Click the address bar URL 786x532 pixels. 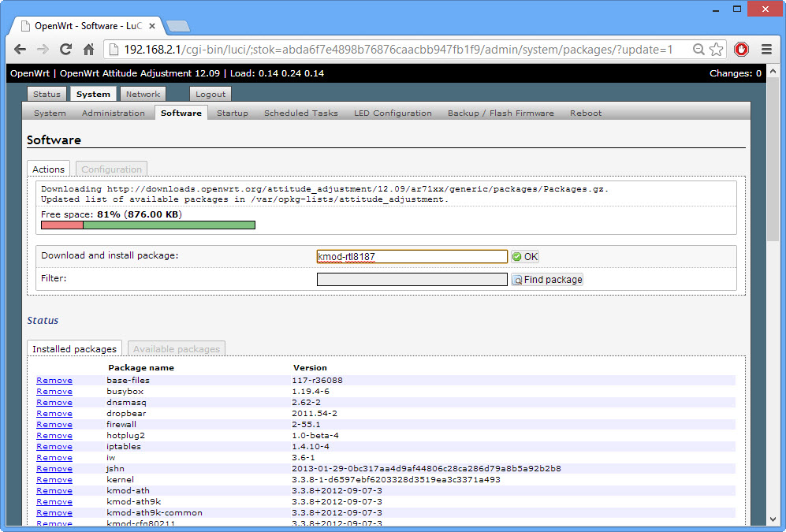[398, 50]
